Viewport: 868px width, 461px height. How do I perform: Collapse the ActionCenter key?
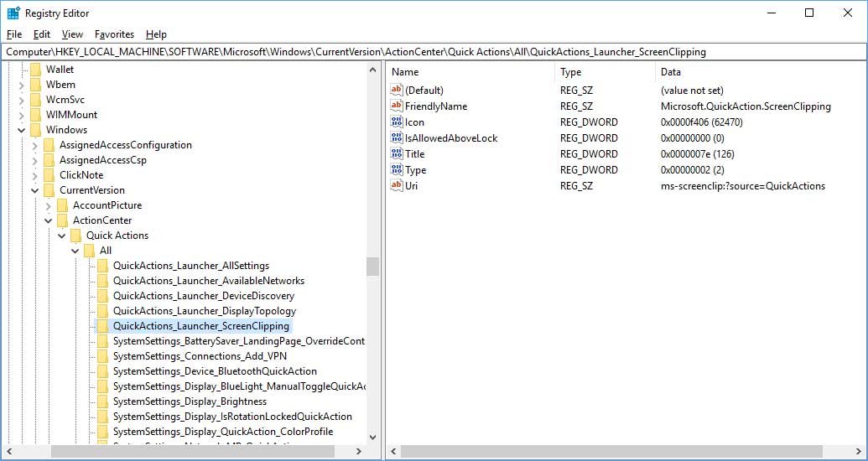[49, 220]
